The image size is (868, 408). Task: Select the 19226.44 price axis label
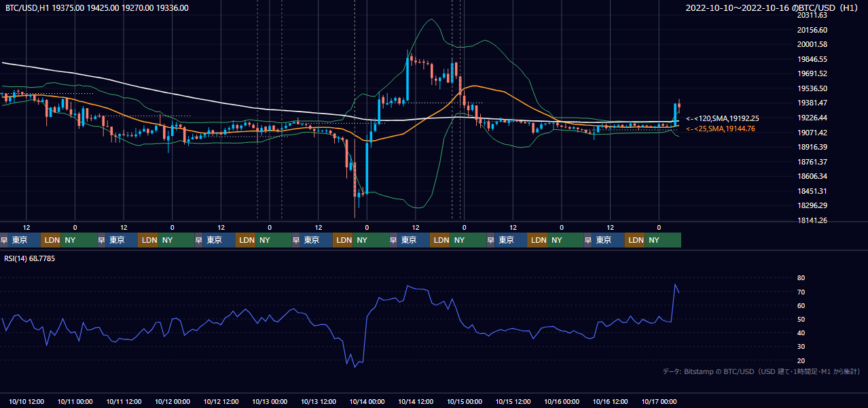[812, 118]
